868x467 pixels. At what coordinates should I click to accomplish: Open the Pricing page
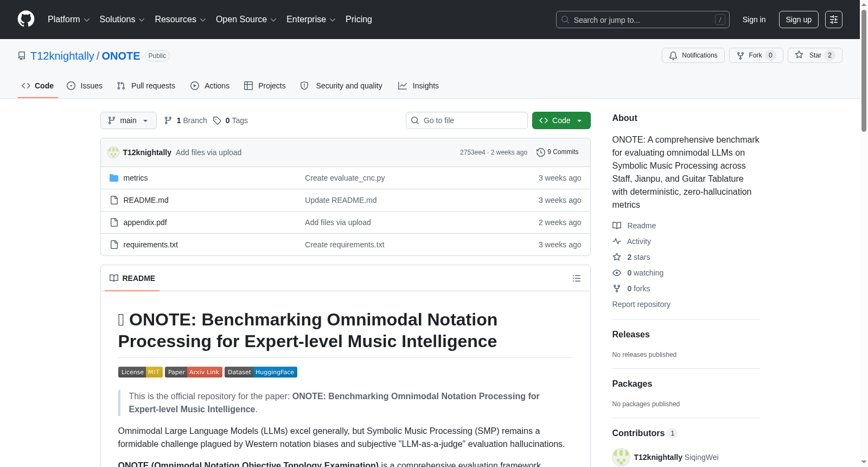[x=359, y=20]
